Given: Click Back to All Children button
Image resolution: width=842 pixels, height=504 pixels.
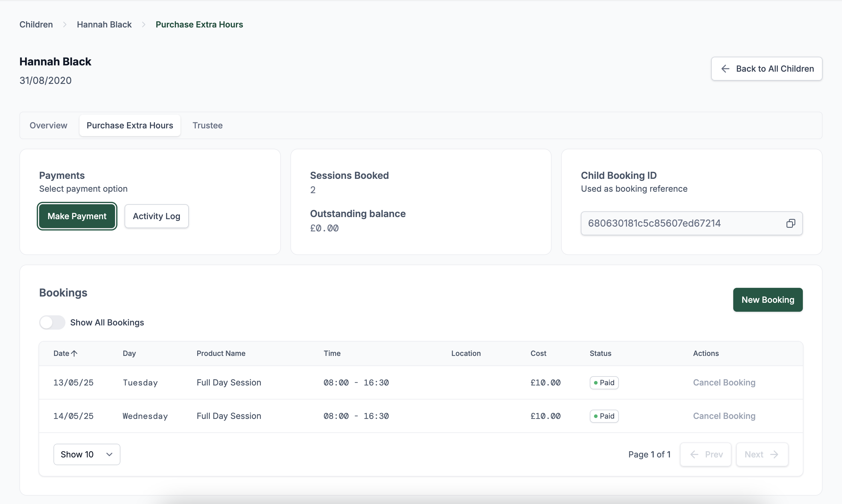Looking at the screenshot, I should point(767,69).
